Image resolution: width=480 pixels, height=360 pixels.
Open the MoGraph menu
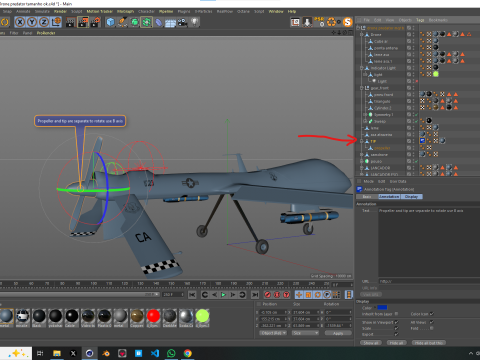(125, 11)
